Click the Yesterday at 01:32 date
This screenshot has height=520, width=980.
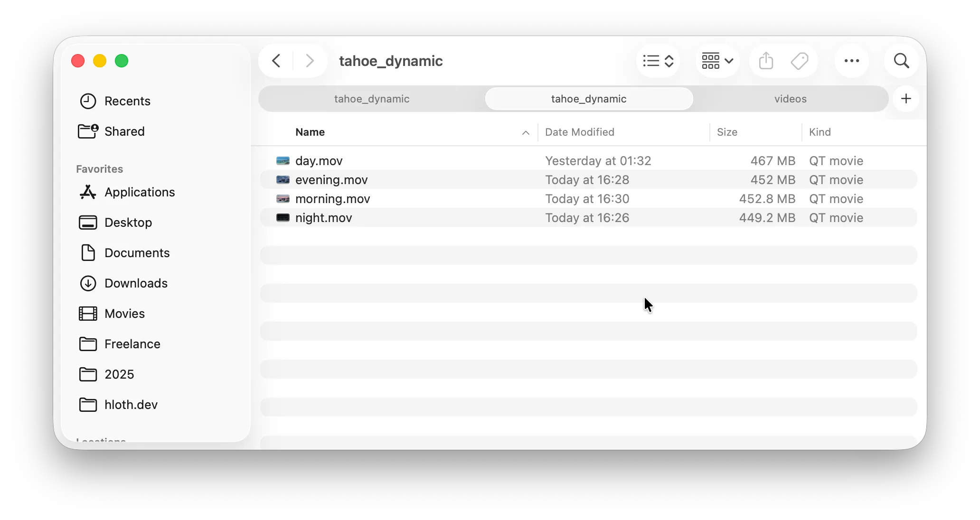click(598, 161)
